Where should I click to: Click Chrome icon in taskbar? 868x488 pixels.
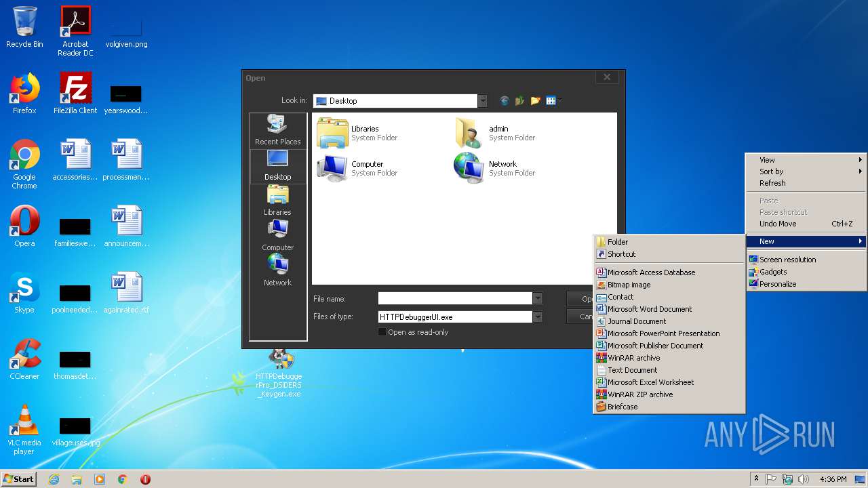click(x=123, y=479)
